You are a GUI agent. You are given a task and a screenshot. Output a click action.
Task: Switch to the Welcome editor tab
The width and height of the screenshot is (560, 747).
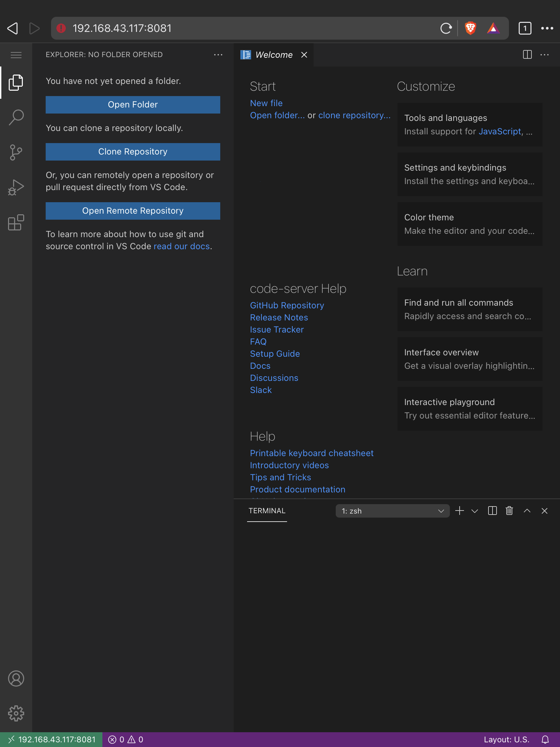[x=273, y=55]
